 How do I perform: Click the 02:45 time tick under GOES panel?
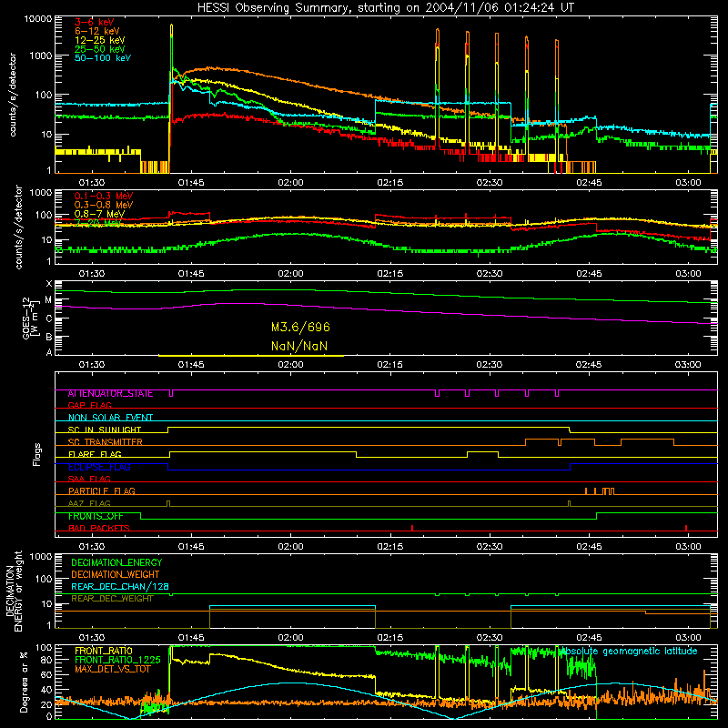[589, 365]
